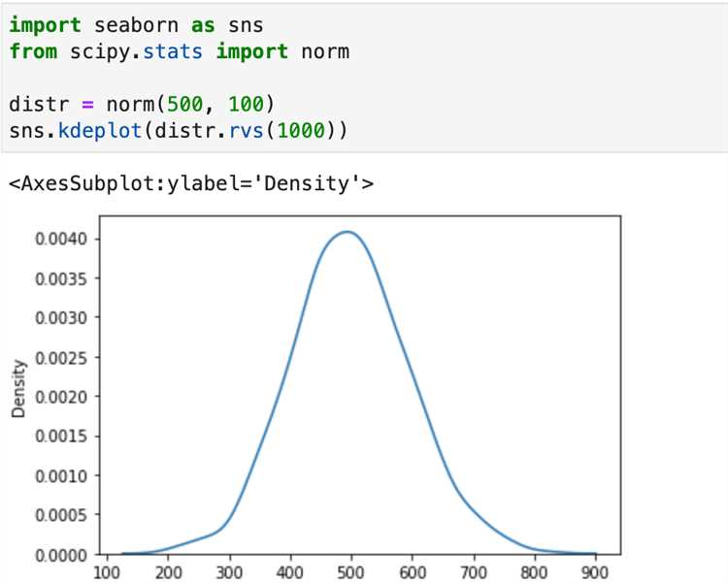728x584 pixels.
Task: Click the sns.kdeplot code line
Action: 179,131
